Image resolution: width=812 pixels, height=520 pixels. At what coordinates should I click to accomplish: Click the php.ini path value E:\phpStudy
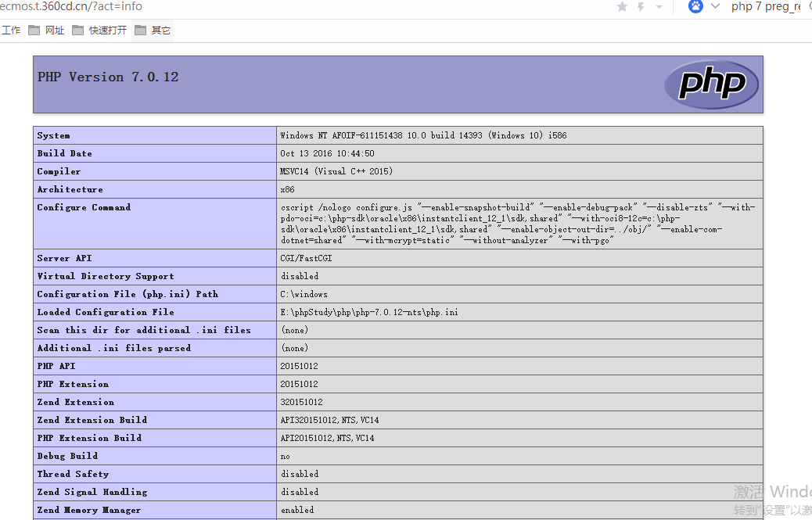coord(369,312)
